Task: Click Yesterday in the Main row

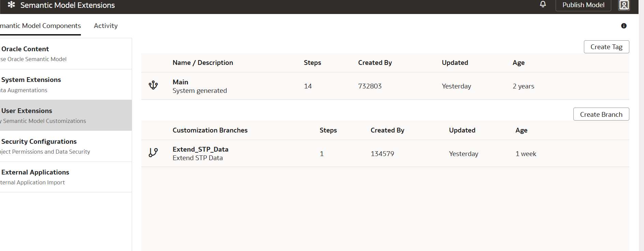Action: click(x=456, y=86)
